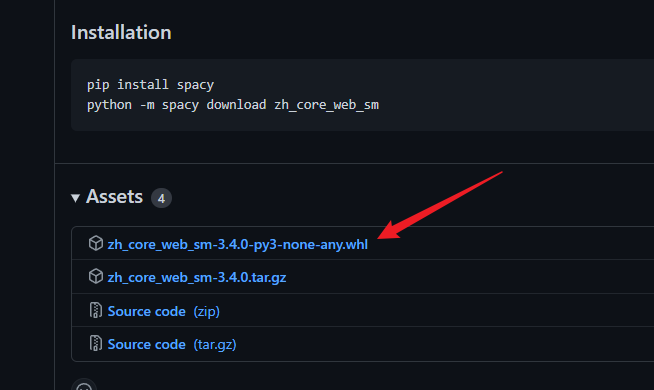Download Source code (tar.gz)

click(x=172, y=344)
